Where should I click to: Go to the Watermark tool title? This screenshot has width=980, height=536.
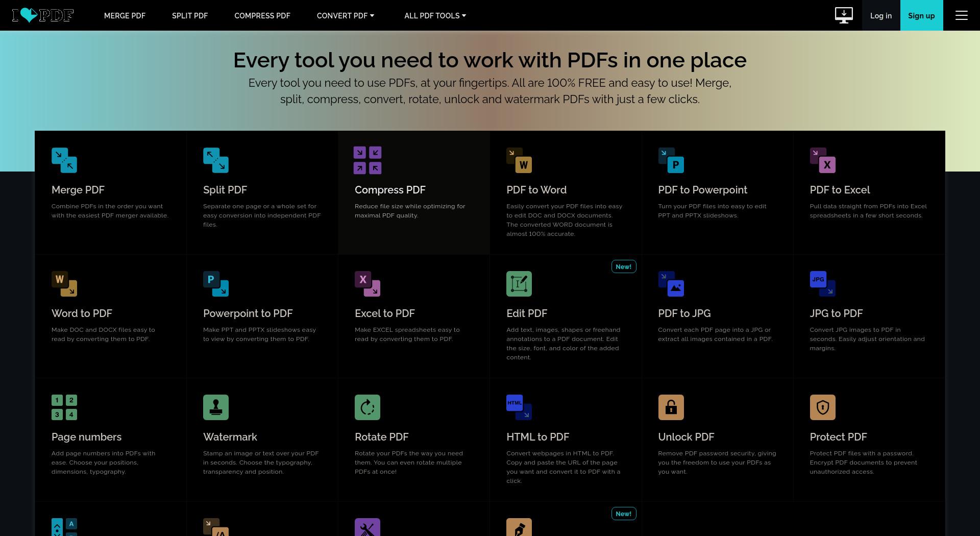pos(230,437)
